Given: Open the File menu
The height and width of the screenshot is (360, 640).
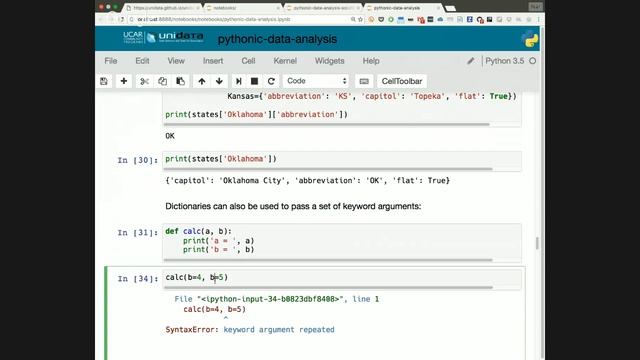Looking at the screenshot, I should [111, 61].
